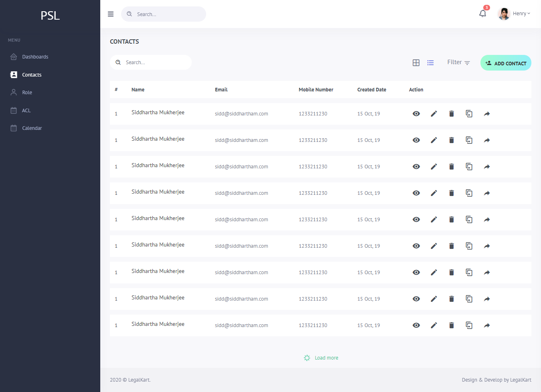Switch to list view layout
541x392 pixels.
point(430,63)
